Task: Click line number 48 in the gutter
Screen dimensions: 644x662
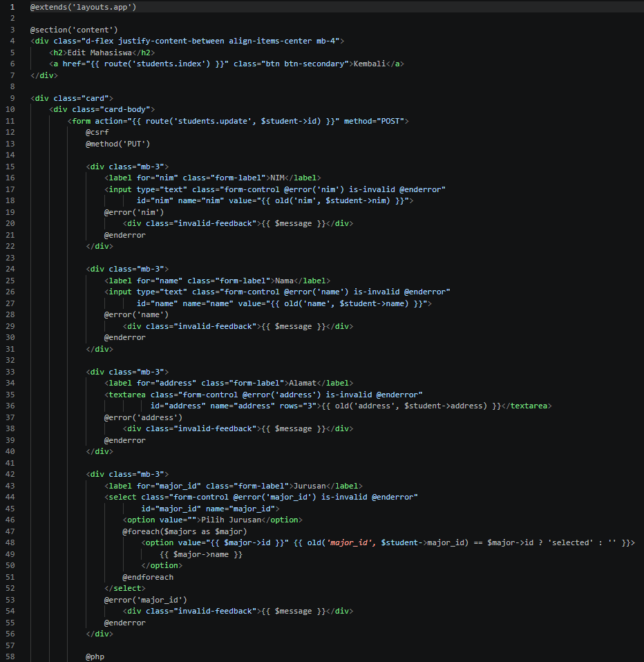Action: (10, 542)
